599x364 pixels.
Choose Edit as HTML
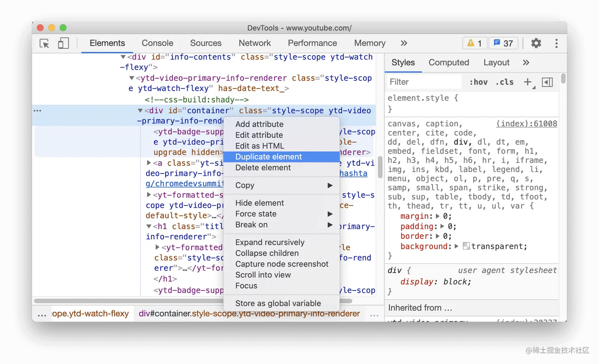click(x=282, y=146)
